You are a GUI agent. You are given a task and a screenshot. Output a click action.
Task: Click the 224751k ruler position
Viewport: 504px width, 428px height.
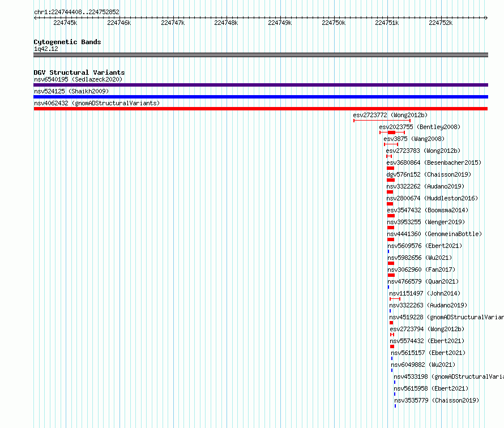click(x=387, y=23)
